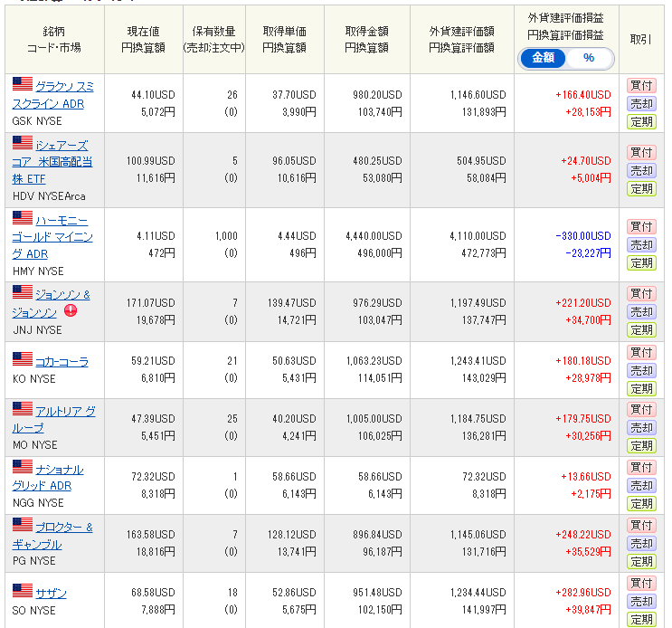Click US flag icon in SO row

pos(23,591)
